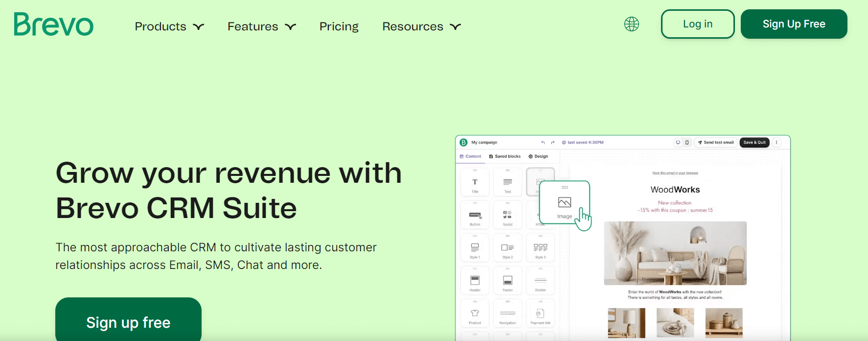
Task: Click the plate and dishes product thumbnail
Action: pyautogui.click(x=675, y=323)
